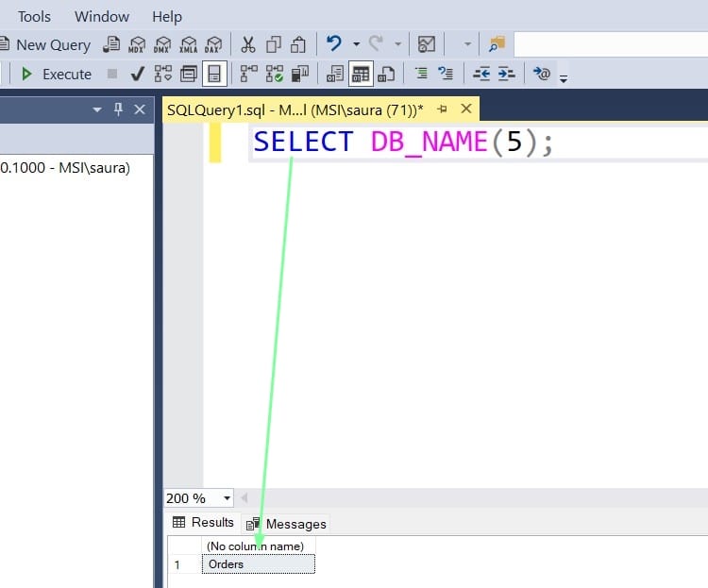This screenshot has height=588, width=708.
Task: Select the SQLQuery1.sql tab
Action: (x=295, y=109)
